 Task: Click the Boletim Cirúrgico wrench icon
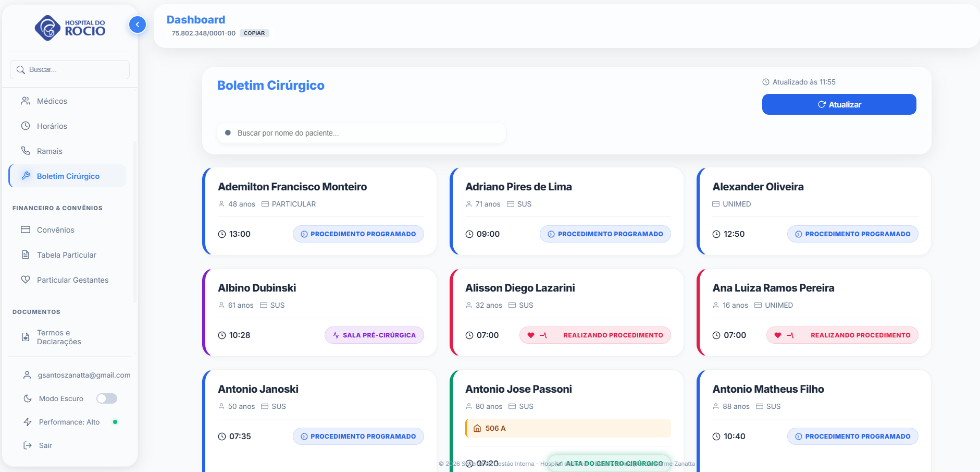point(26,176)
